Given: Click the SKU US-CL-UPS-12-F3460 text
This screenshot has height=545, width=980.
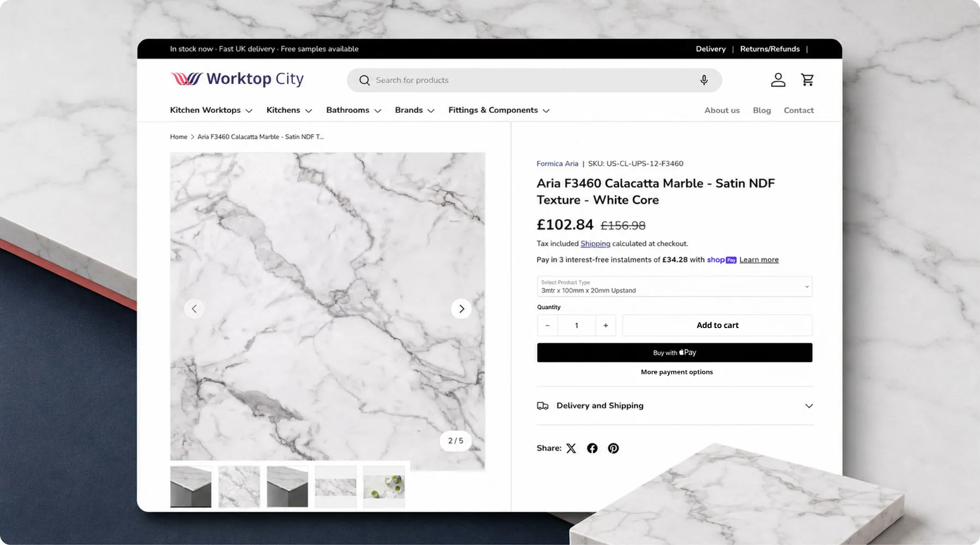Looking at the screenshot, I should tap(636, 163).
